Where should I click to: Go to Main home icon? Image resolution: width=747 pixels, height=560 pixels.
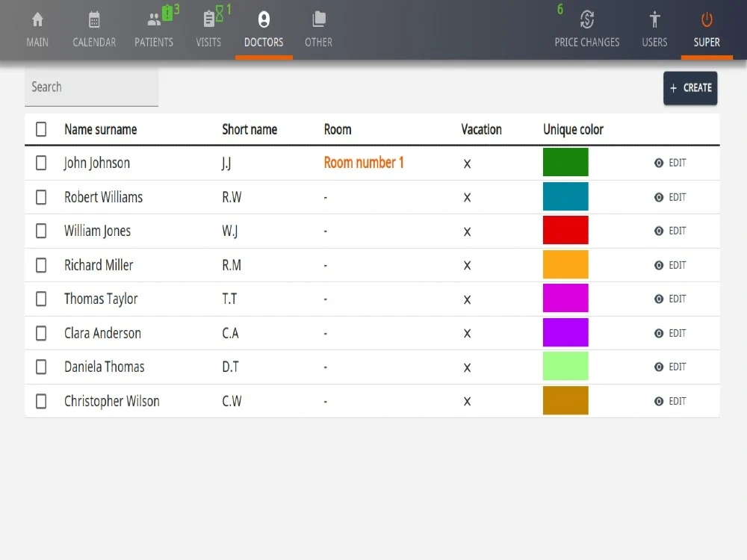coord(37,19)
